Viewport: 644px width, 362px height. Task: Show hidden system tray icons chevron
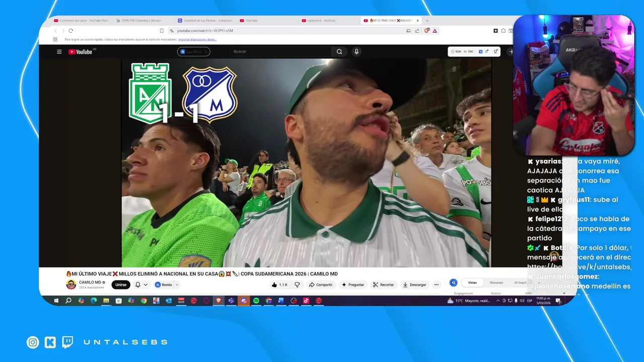(x=498, y=301)
